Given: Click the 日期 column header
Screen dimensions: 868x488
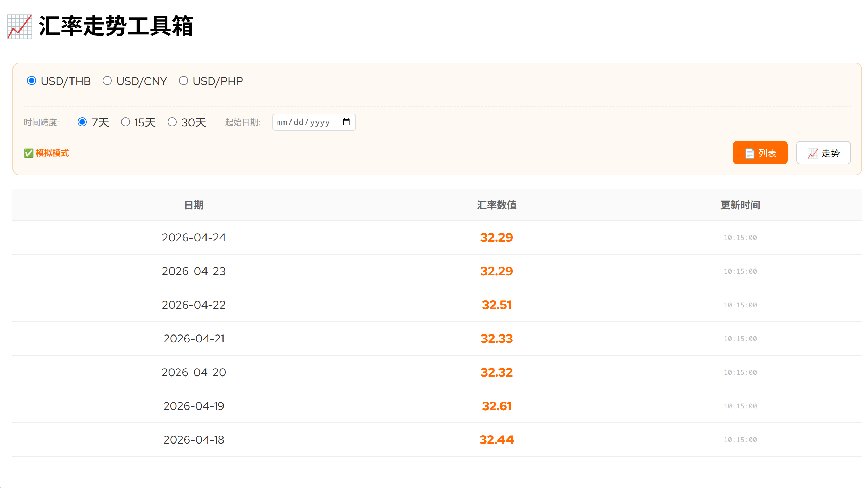Looking at the screenshot, I should click(194, 205).
